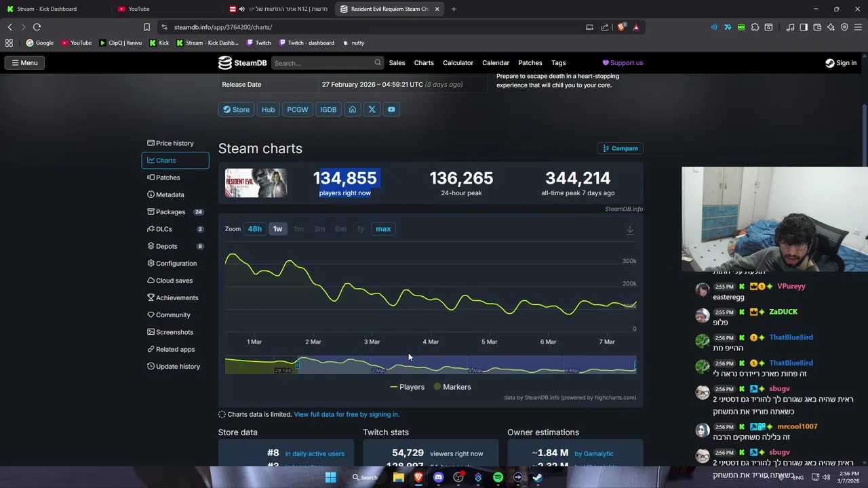Open Achievements in the sidebar

(x=175, y=298)
